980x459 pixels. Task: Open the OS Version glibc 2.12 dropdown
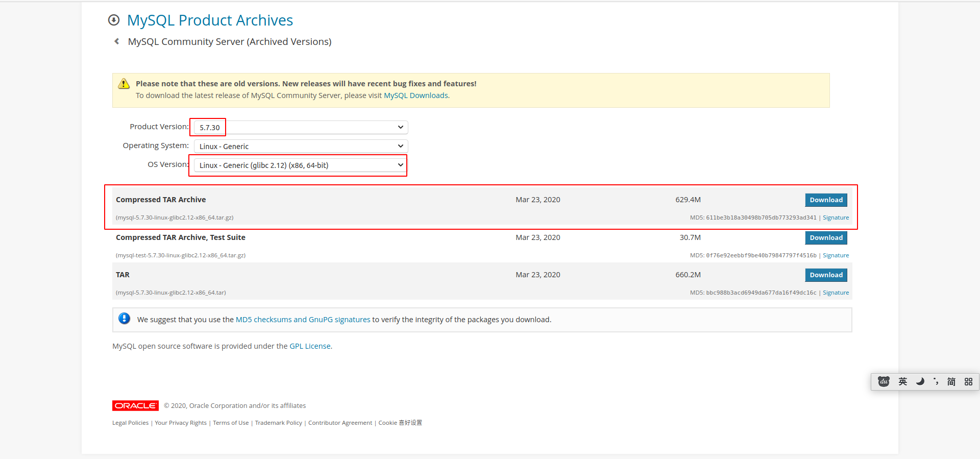[x=301, y=165]
